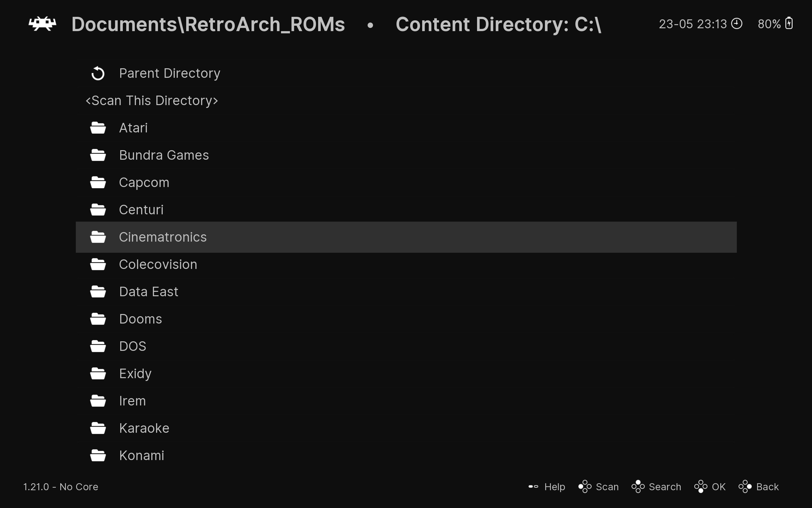This screenshot has width=812, height=508.
Task: Click the OK gamepad-button icon
Action: point(701,486)
